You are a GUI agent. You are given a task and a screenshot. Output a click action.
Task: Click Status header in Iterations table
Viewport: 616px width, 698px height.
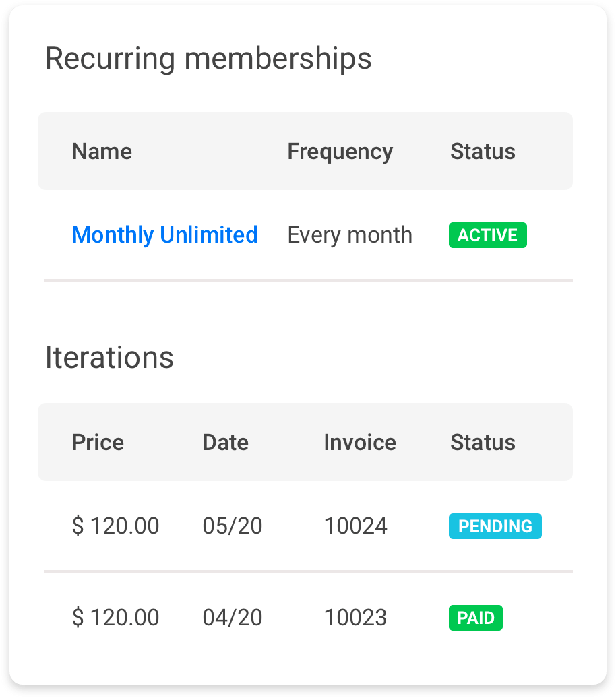click(x=483, y=442)
